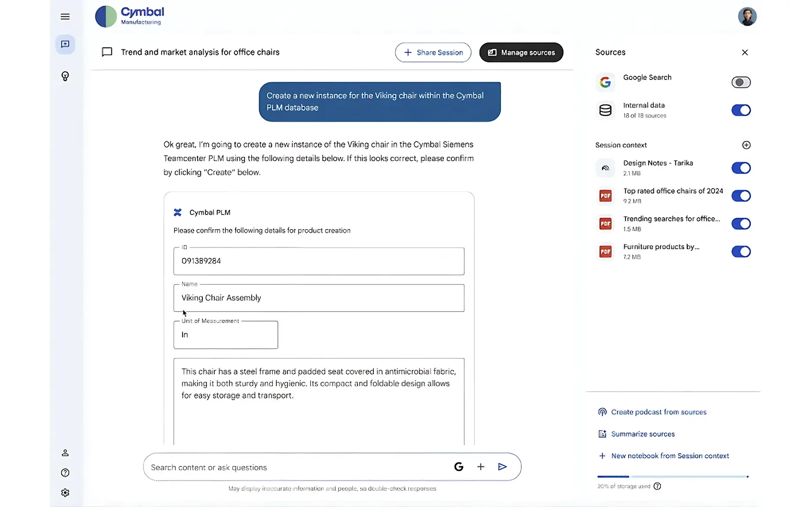
Task: Enable Google Search source
Action: pyautogui.click(x=741, y=82)
